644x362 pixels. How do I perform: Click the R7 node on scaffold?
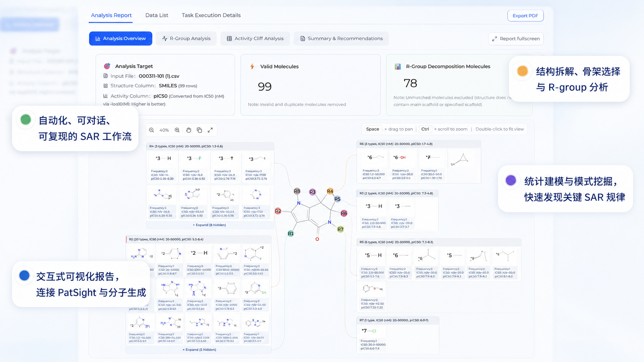340,229
